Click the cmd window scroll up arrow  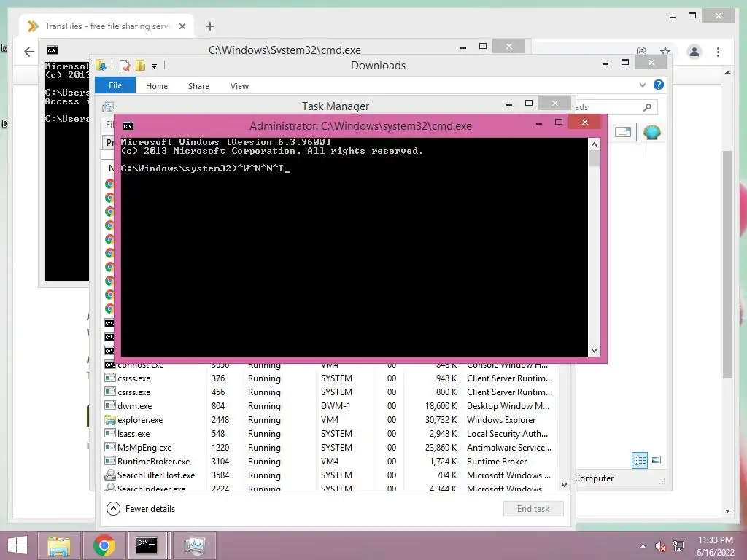(x=594, y=144)
